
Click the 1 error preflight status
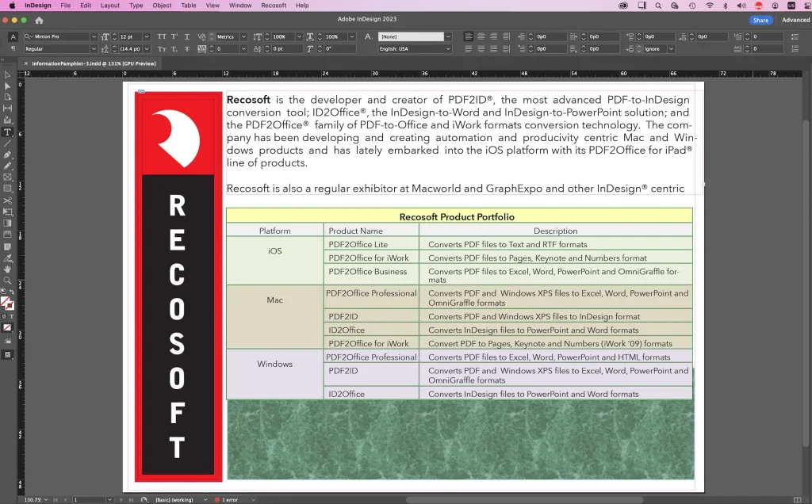click(226, 500)
